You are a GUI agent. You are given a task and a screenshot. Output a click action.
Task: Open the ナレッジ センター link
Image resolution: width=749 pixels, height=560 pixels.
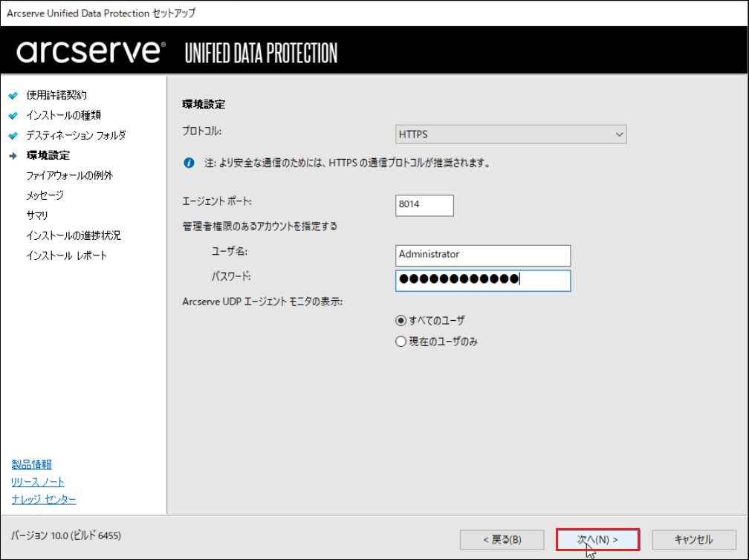coord(43,499)
